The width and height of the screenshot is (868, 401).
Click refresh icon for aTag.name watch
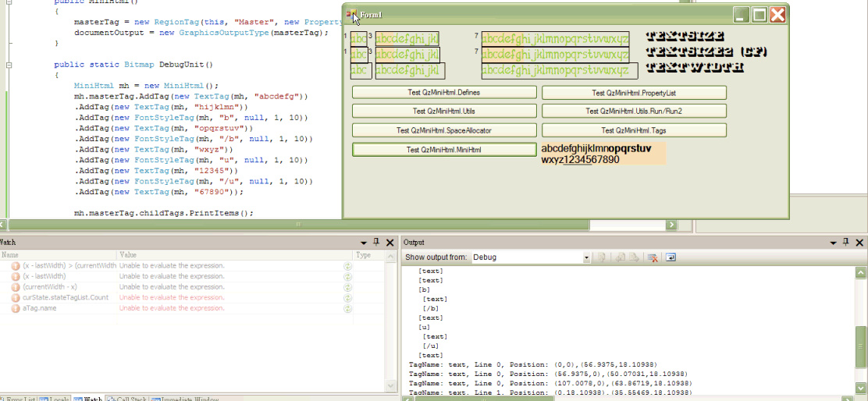(x=348, y=308)
